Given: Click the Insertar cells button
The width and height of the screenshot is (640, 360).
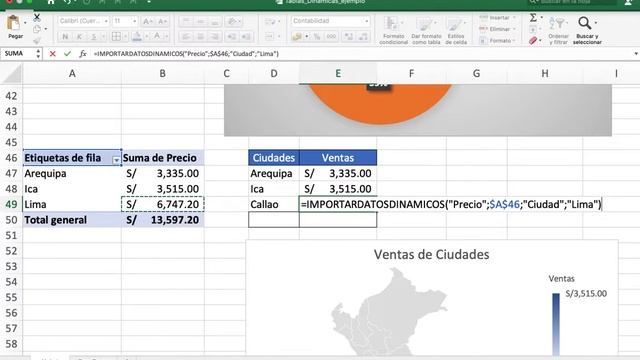Looking at the screenshot, I should [x=496, y=18].
